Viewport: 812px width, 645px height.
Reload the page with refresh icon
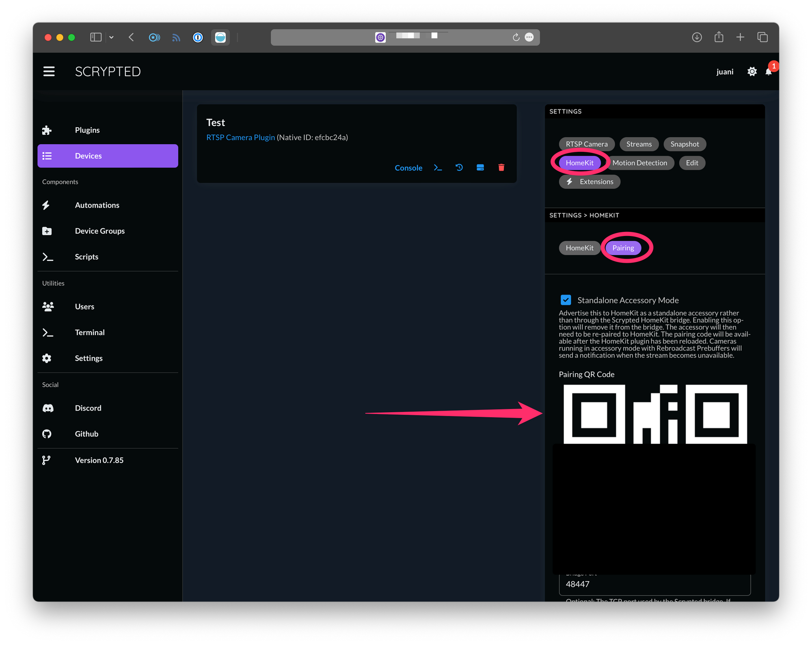[516, 37]
